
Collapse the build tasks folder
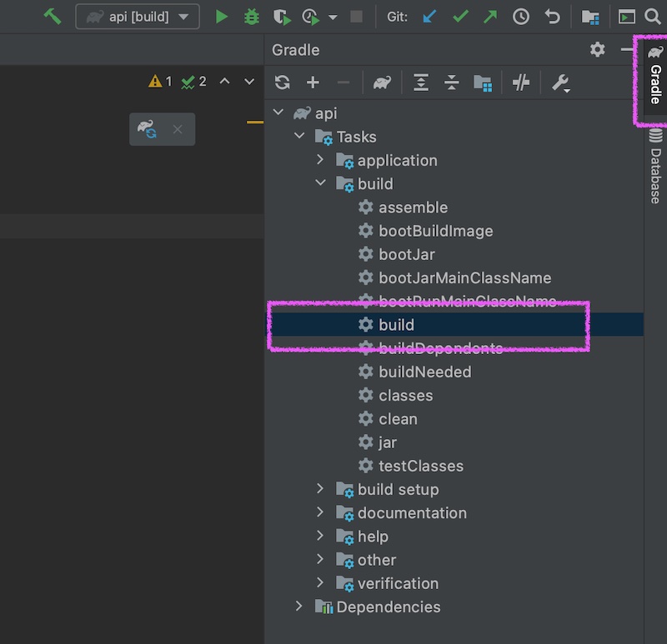pos(320,183)
